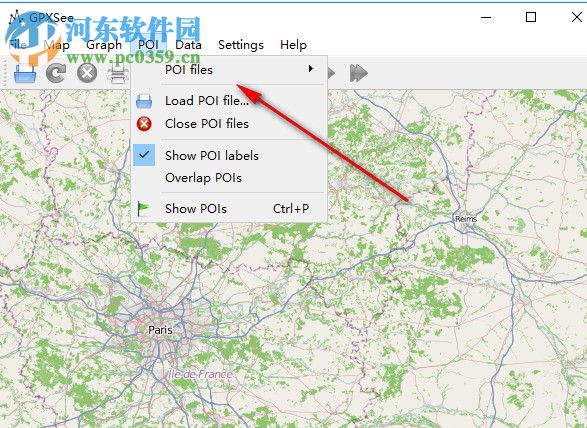Close the GPXSee window
Viewport: 587px width, 428px height.
click(x=577, y=17)
